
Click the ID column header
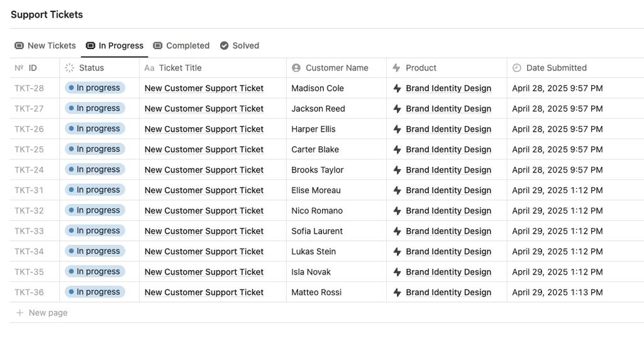(x=35, y=68)
